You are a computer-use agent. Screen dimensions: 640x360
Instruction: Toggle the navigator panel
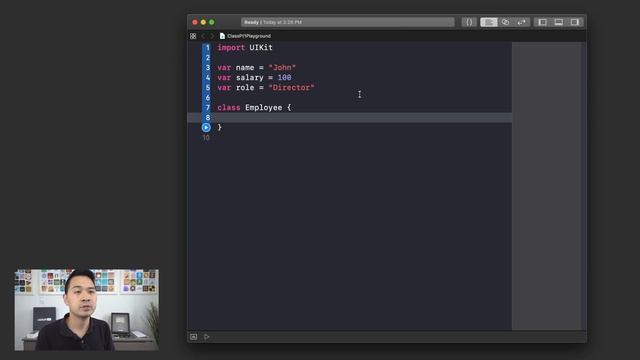click(x=542, y=22)
